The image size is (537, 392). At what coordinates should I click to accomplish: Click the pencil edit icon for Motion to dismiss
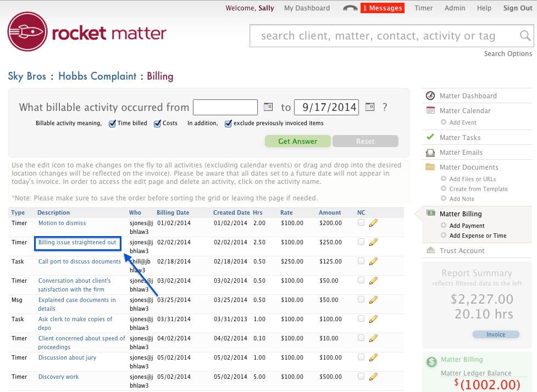(374, 223)
